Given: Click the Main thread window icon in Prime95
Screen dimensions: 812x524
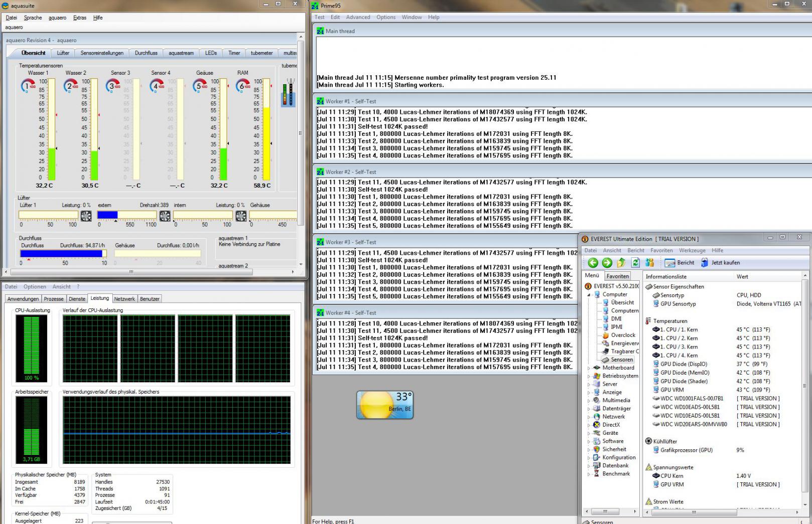Looking at the screenshot, I should pyautogui.click(x=320, y=31).
